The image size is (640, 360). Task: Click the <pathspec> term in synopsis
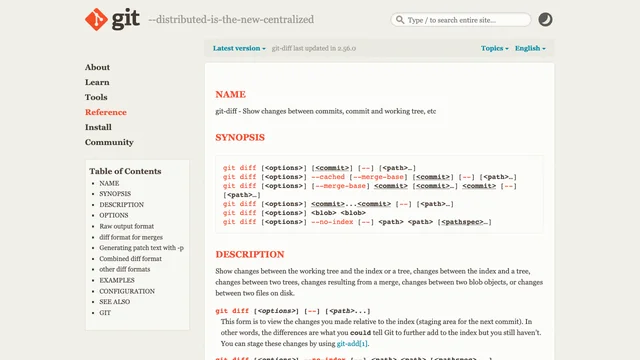click(x=462, y=222)
